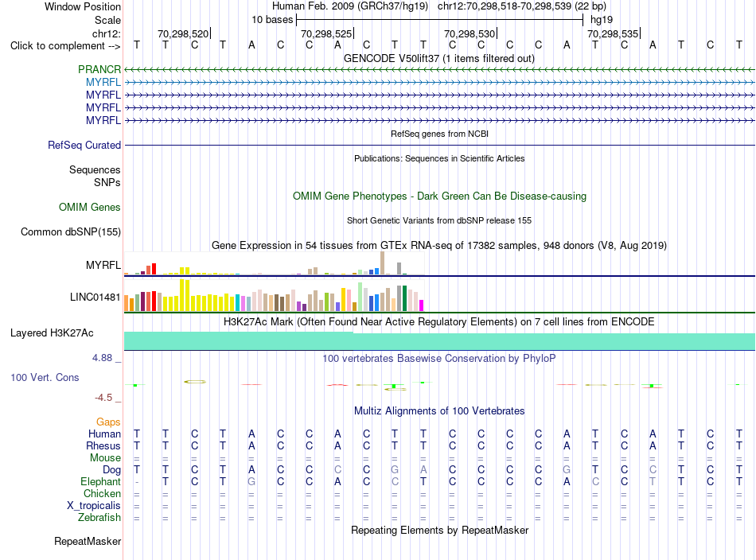
Task: Click 'Click to complement' base label
Action: point(65,46)
